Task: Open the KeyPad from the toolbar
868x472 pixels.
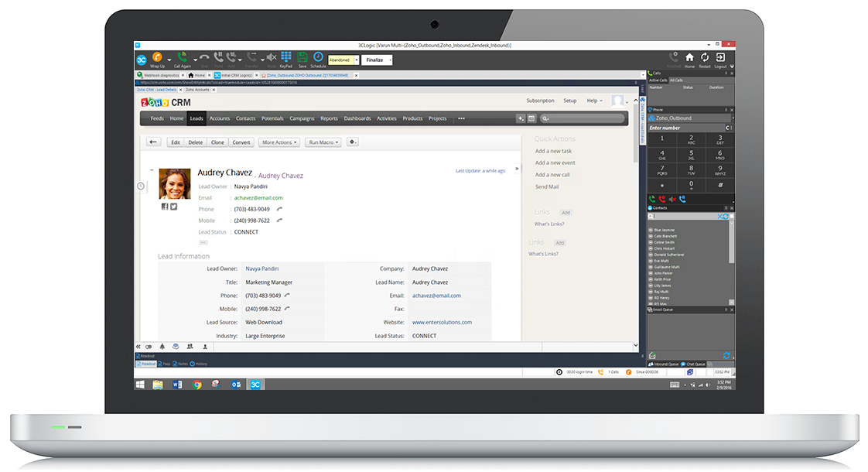Action: tap(286, 58)
